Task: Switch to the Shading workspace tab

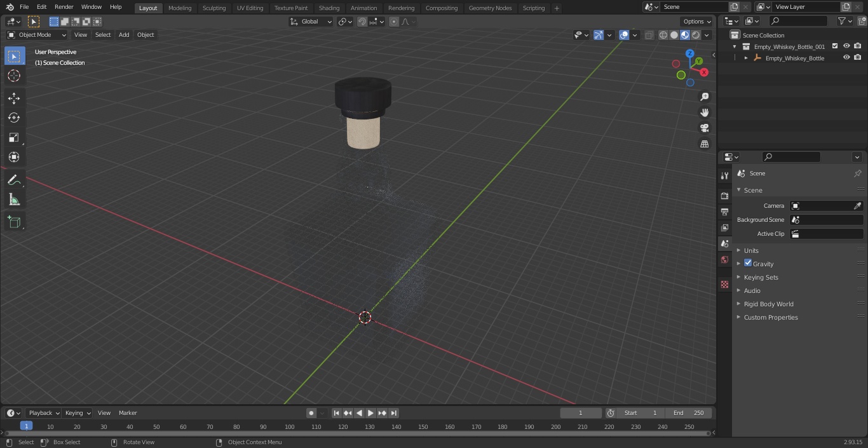Action: 329,8
